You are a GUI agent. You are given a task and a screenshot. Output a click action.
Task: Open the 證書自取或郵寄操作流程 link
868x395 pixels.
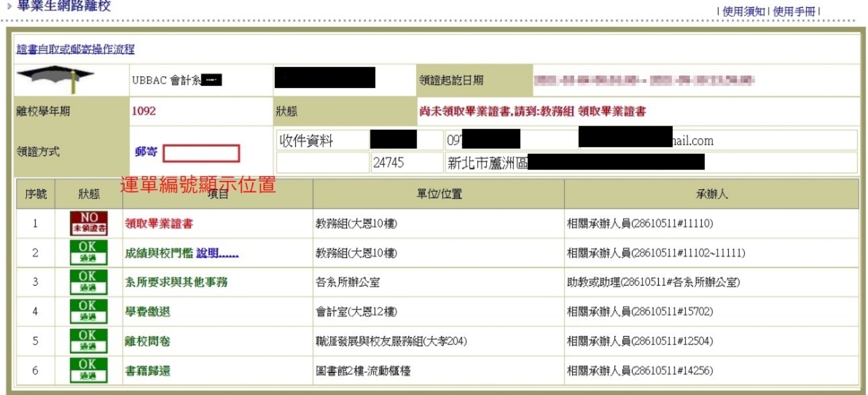point(75,49)
